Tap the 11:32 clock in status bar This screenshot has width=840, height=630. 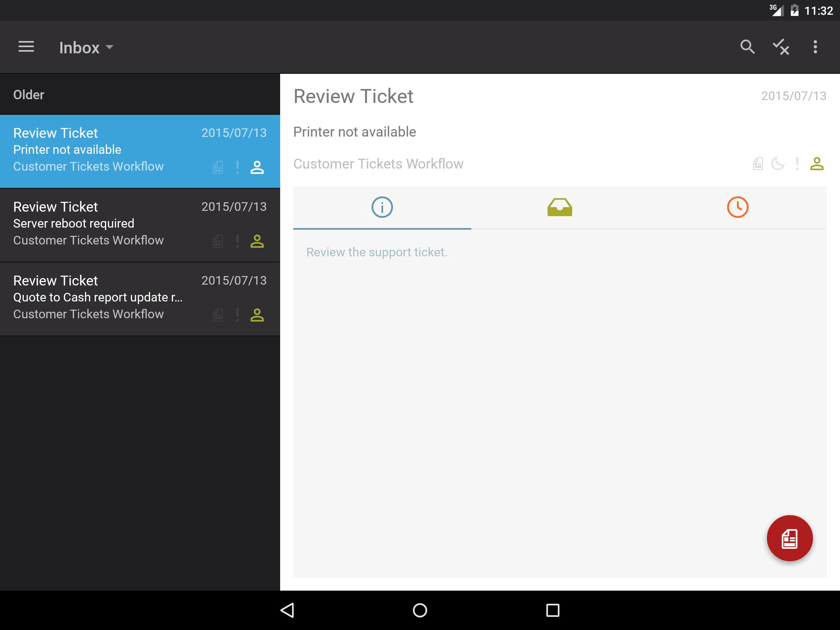pyautogui.click(x=819, y=11)
